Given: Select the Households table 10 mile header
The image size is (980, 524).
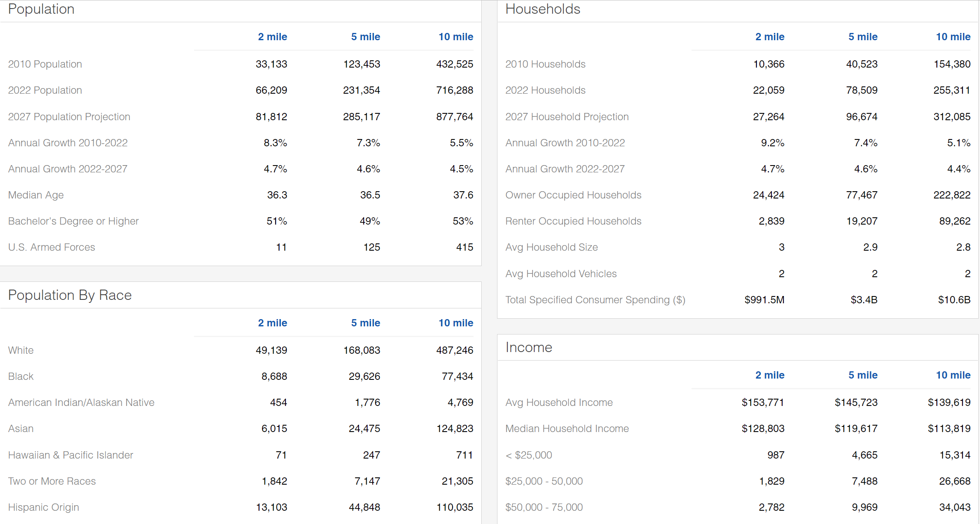Looking at the screenshot, I should tap(954, 37).
